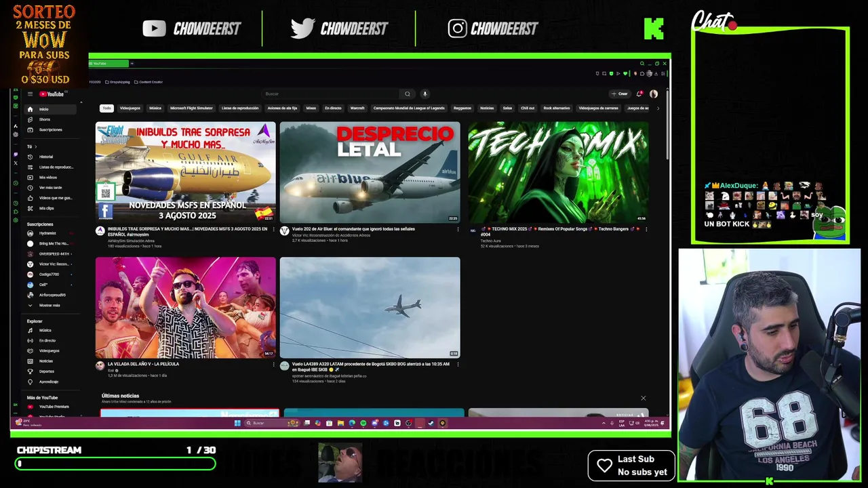
Task: Select the Warcraft filter chip
Action: click(357, 108)
